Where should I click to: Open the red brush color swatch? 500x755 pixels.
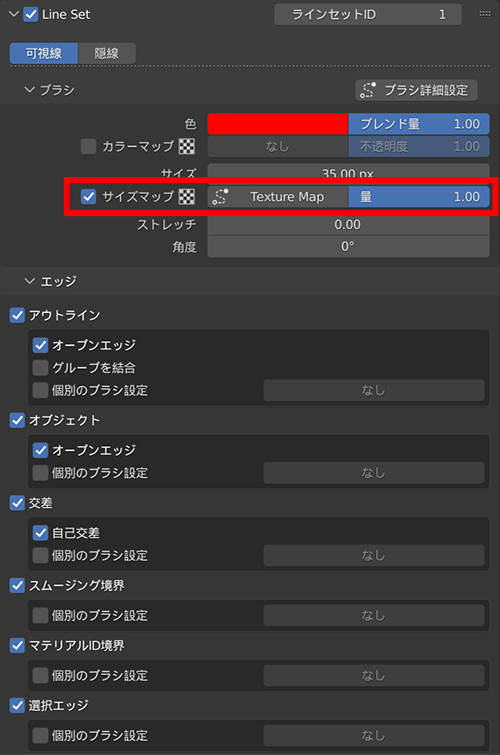(x=278, y=124)
